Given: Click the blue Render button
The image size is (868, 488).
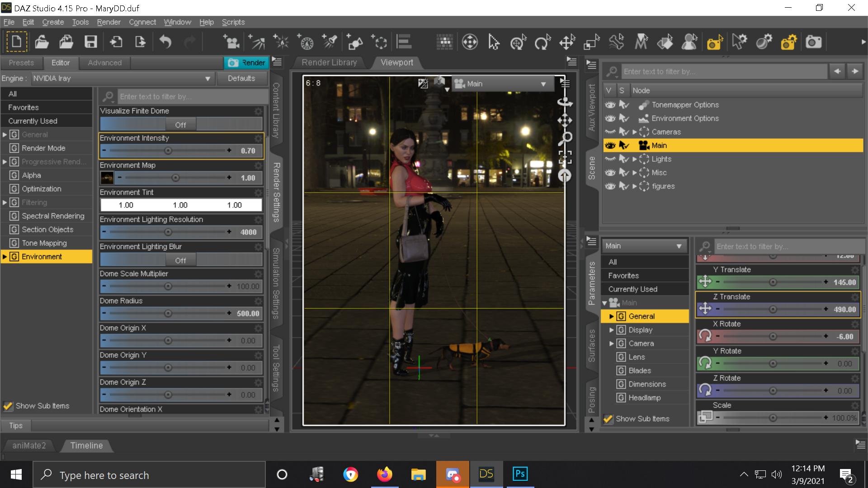Looking at the screenshot, I should [246, 62].
